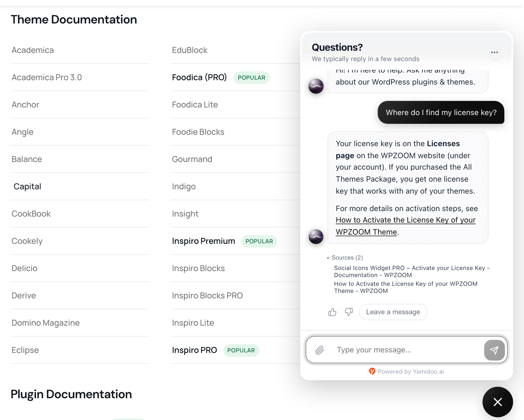Image resolution: width=524 pixels, height=420 pixels.
Task: Open Inspiro Blocks documentation
Action: [198, 268]
